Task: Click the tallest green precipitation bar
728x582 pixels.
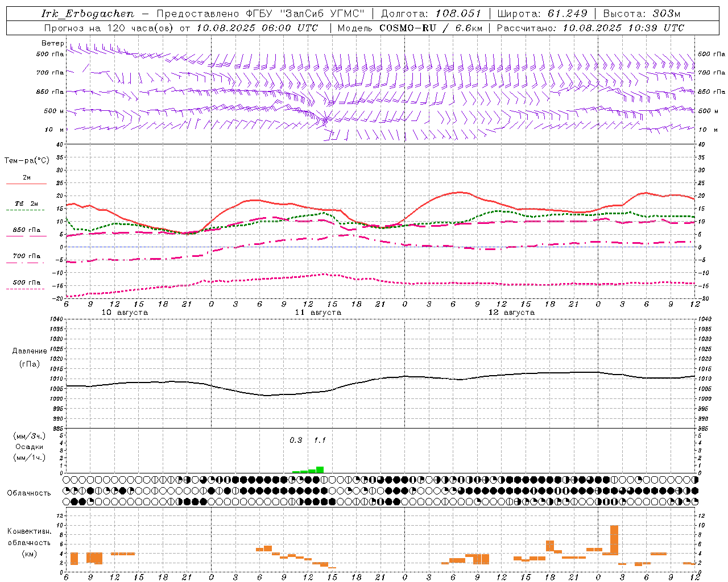Action: [320, 469]
